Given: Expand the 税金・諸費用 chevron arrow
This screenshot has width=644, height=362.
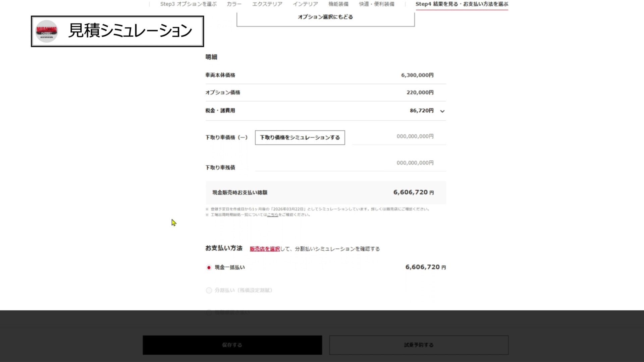Looking at the screenshot, I should (x=442, y=111).
